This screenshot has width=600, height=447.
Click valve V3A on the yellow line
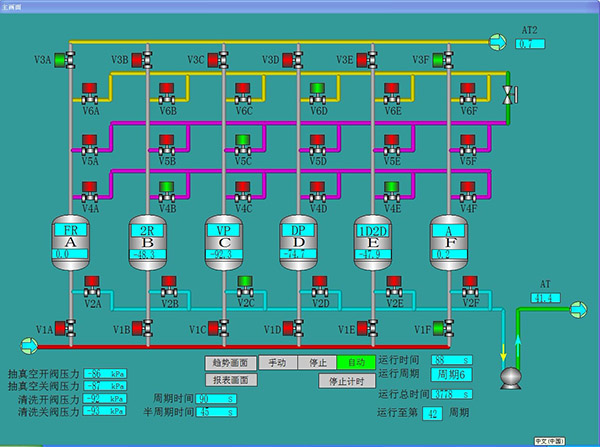(61, 60)
